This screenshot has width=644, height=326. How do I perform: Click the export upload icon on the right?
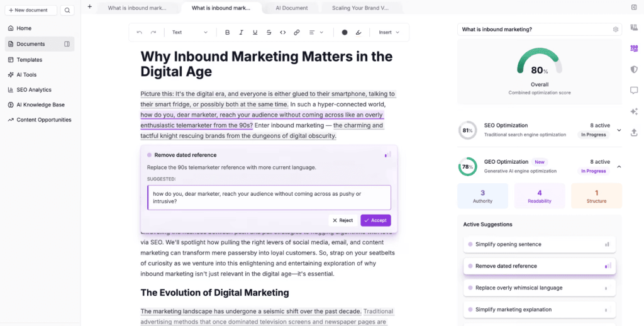633,132
